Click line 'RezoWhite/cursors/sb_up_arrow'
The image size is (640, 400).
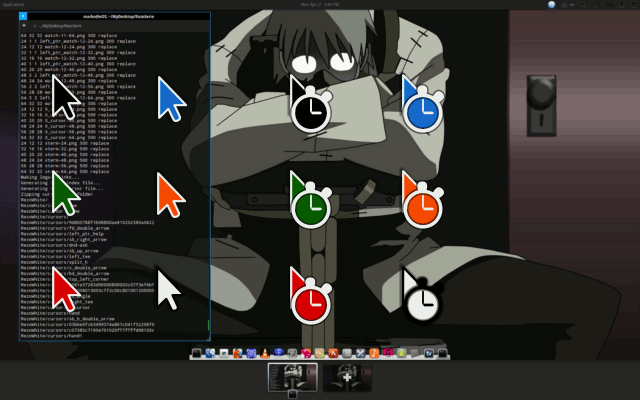click(60, 251)
